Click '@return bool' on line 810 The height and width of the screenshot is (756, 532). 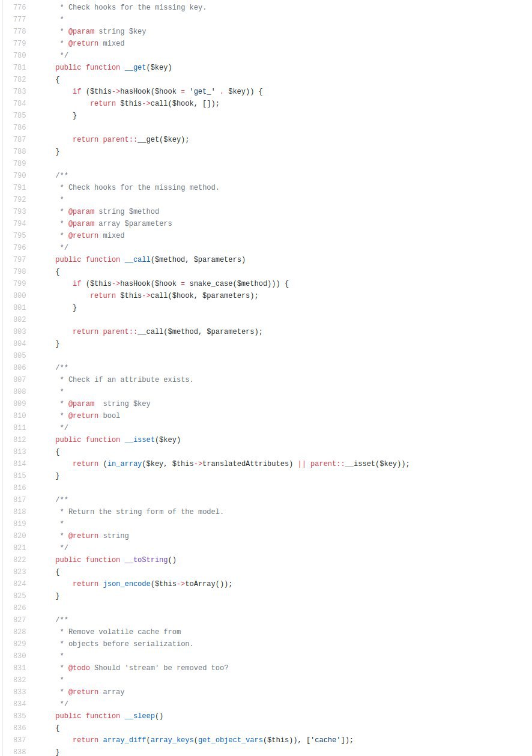[94, 416]
